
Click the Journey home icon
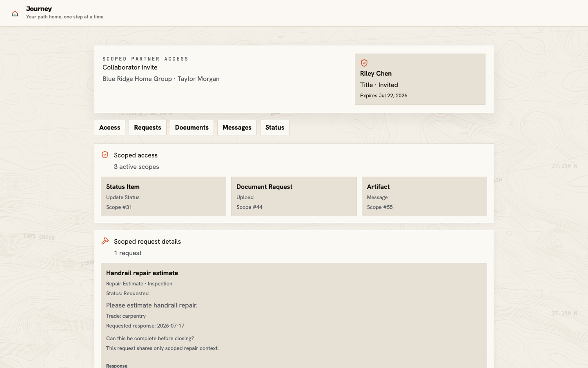click(15, 13)
